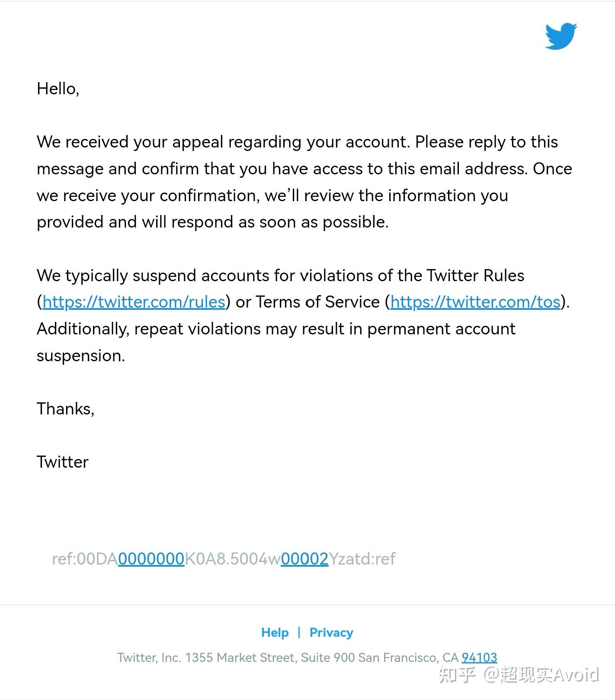The image size is (615, 700).
Task: Click the "Thanks," closing line
Action: point(66,409)
